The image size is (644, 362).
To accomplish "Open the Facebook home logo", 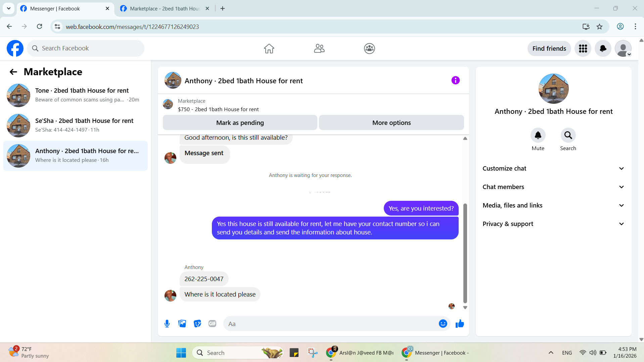I will click(x=15, y=48).
